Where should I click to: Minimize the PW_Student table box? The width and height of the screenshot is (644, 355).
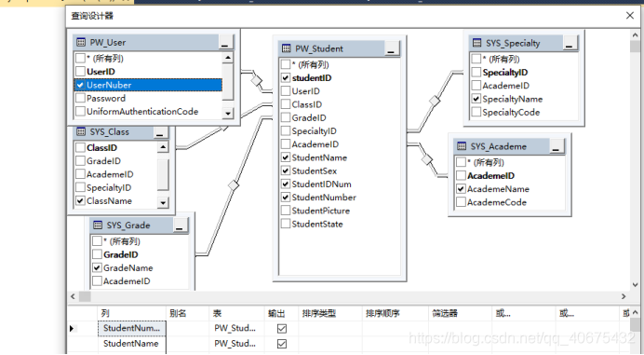[391, 49]
